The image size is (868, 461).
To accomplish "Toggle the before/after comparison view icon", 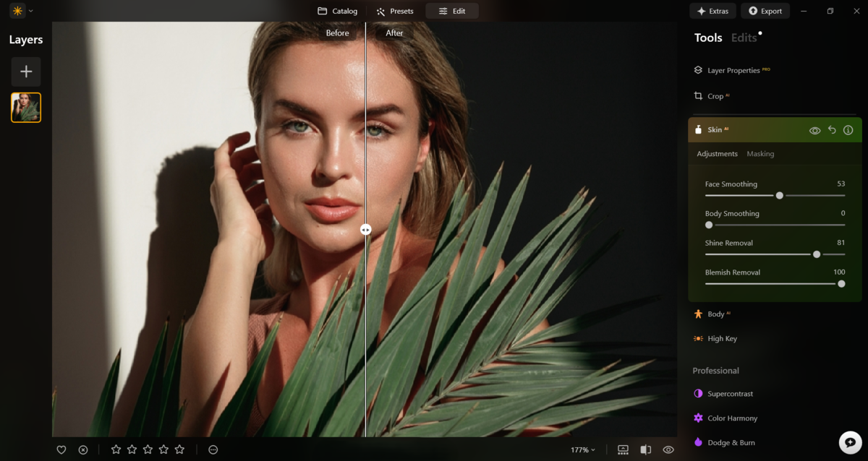I will [644, 449].
